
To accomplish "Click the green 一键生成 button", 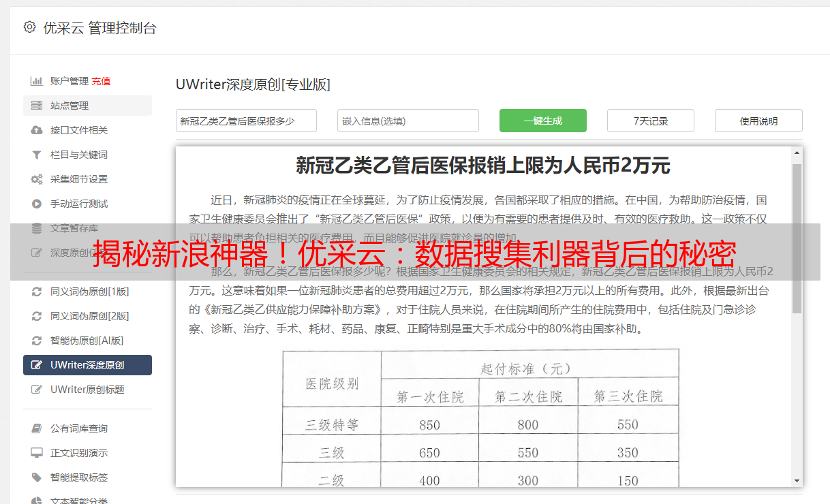I will coord(543,121).
